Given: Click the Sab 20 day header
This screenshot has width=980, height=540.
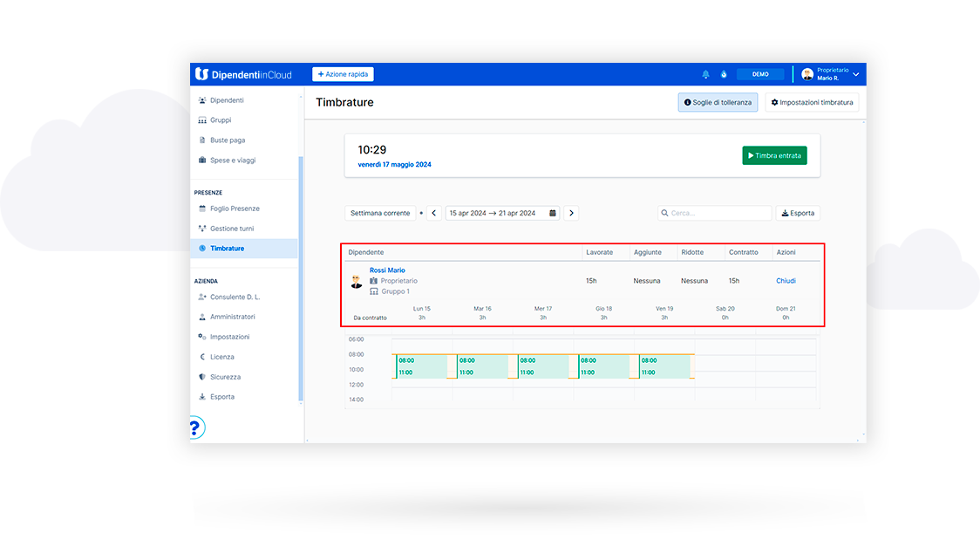Looking at the screenshot, I should [x=725, y=309].
